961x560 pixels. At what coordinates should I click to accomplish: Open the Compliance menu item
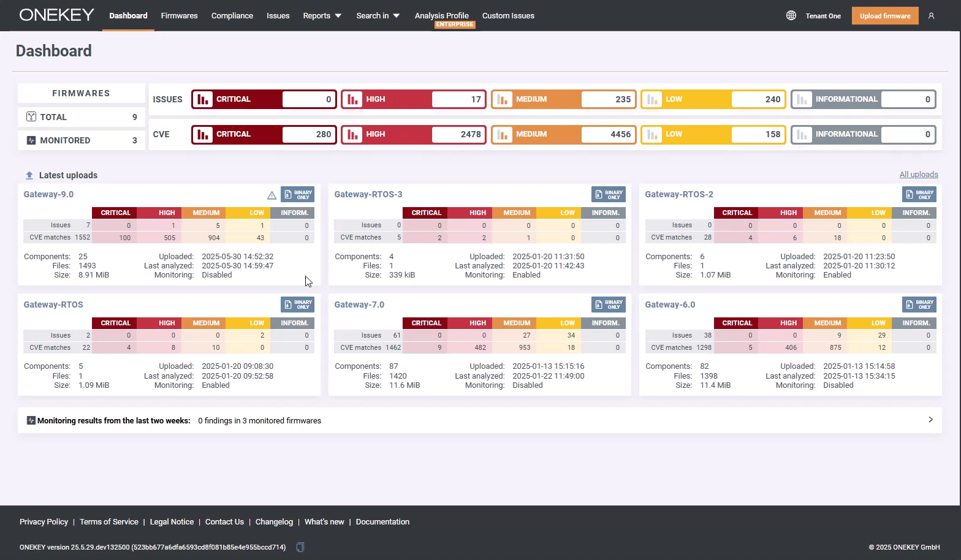(x=232, y=16)
